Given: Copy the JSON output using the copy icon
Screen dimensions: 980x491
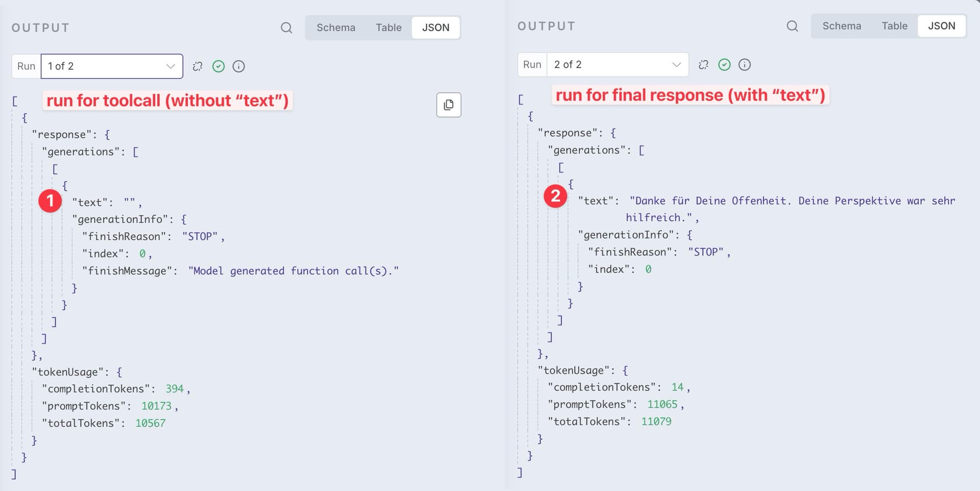Looking at the screenshot, I should [448, 105].
